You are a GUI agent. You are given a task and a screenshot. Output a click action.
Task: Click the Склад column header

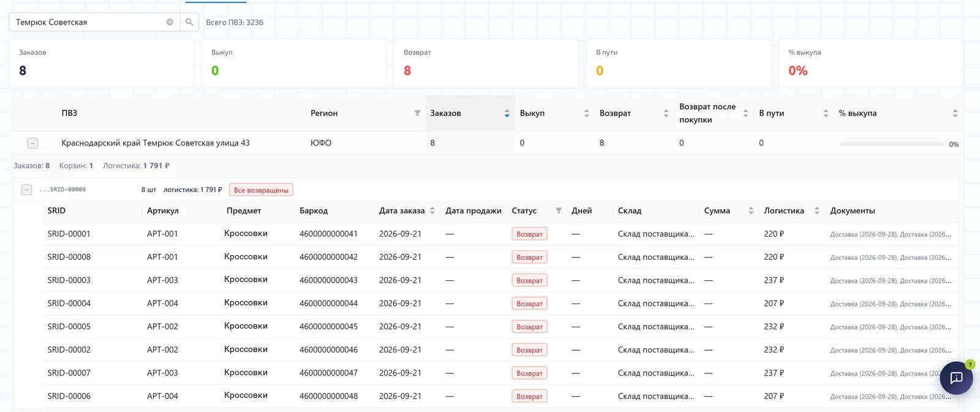coord(630,211)
